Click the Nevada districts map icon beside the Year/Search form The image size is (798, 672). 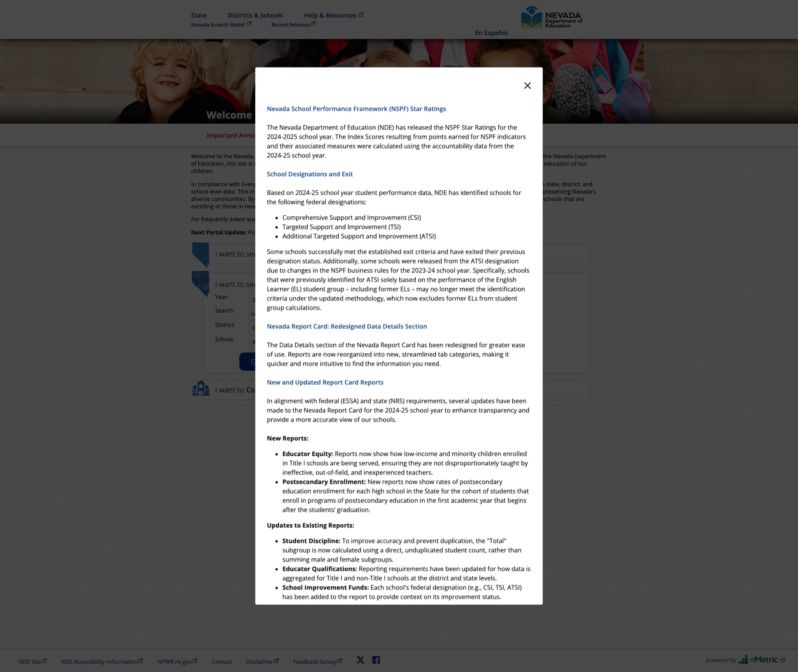pos(201,283)
